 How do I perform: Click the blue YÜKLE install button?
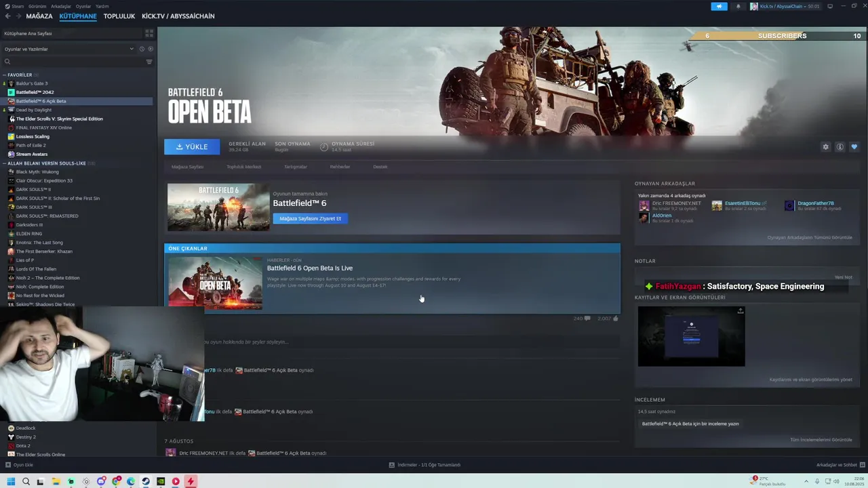tap(192, 146)
